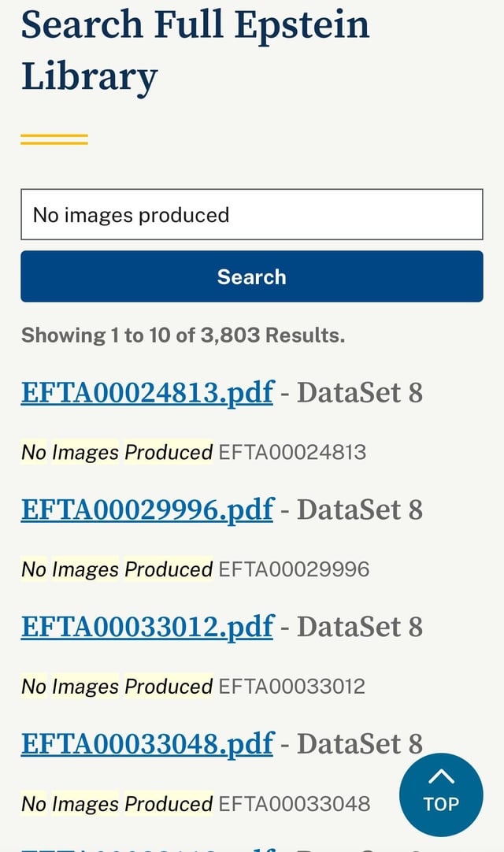This screenshot has height=852, width=504.
Task: Click "DataSet 8" beside EFTA00024813.pdf
Action: pos(360,392)
